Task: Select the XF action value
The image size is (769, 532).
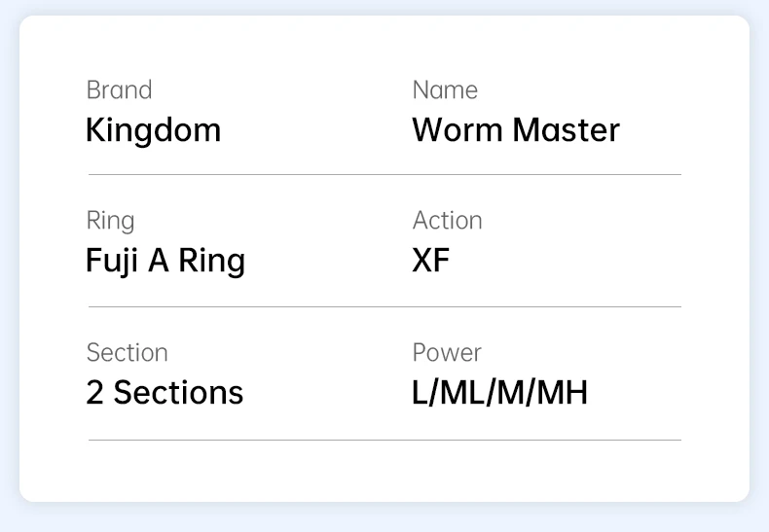Action: tap(430, 261)
